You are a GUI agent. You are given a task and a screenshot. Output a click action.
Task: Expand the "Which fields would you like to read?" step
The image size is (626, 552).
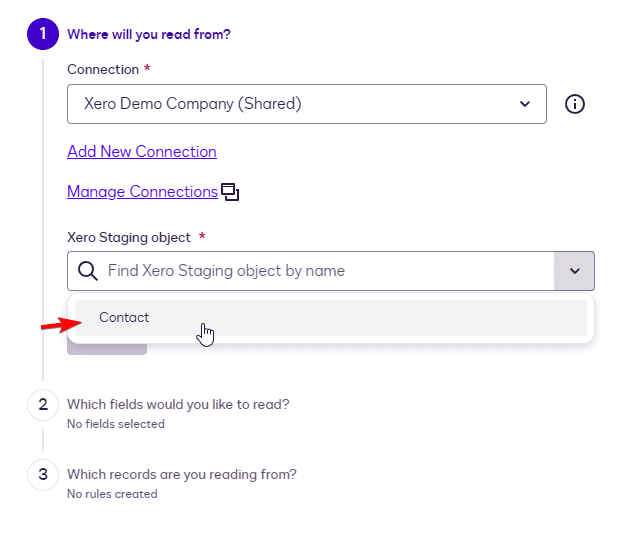178,405
